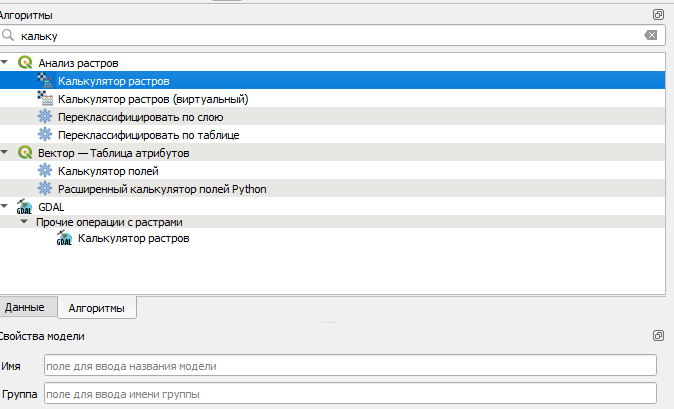Collapse the GDAL provider group

pyautogui.click(x=4, y=206)
